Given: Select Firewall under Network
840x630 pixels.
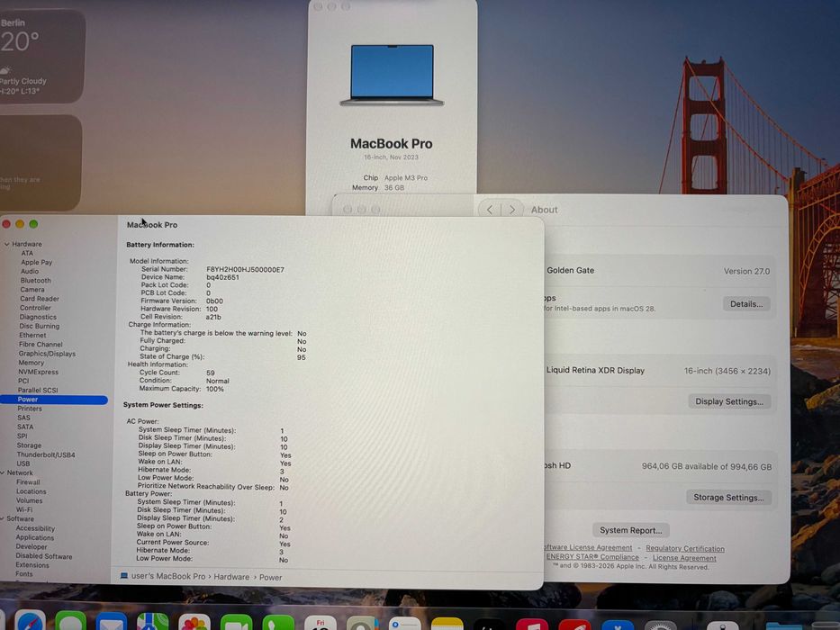Looking at the screenshot, I should click(x=28, y=482).
